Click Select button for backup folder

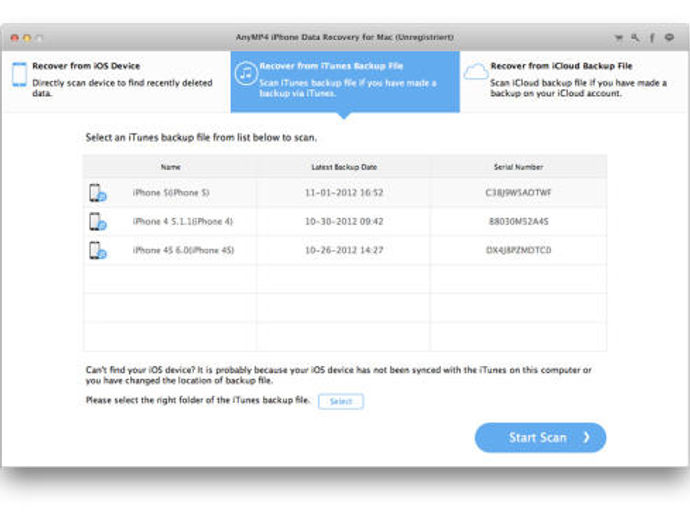(341, 401)
